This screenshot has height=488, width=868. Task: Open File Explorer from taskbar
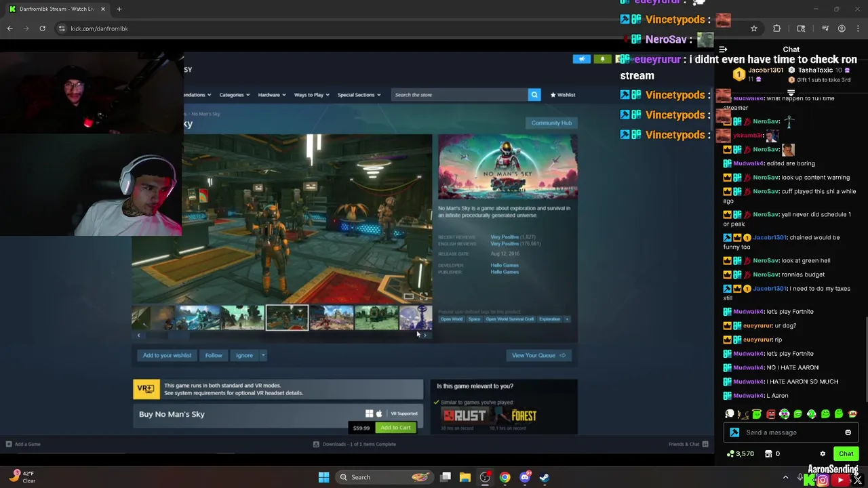point(465,477)
